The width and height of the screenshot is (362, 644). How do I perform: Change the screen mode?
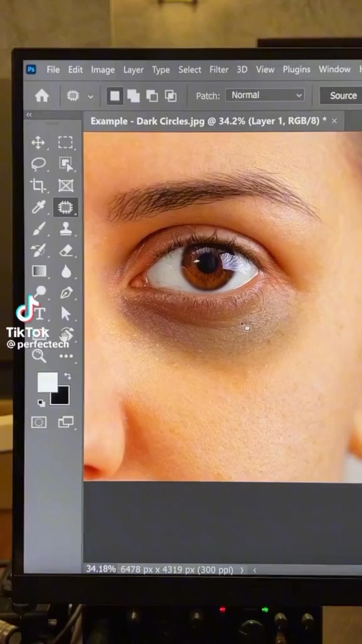66,422
